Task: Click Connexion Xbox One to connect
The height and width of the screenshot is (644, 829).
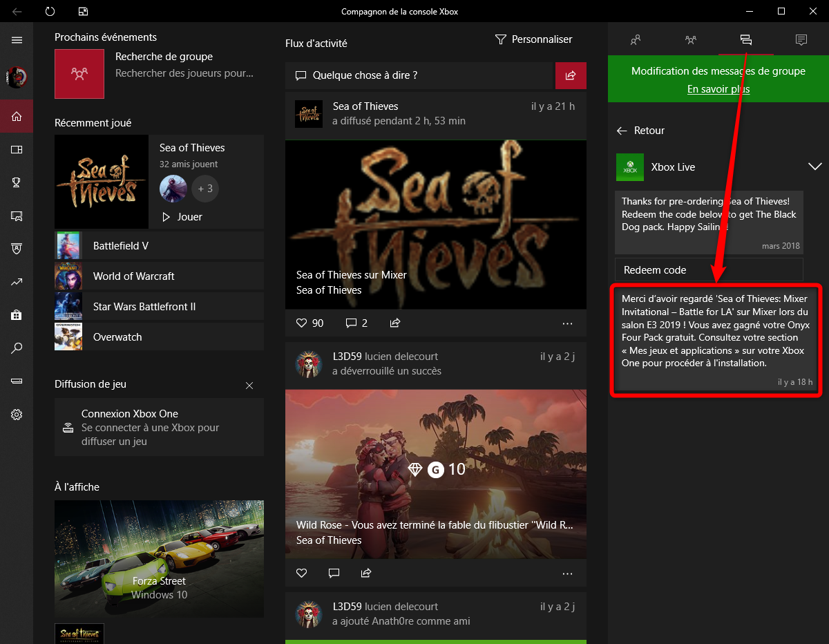Action: [x=159, y=427]
